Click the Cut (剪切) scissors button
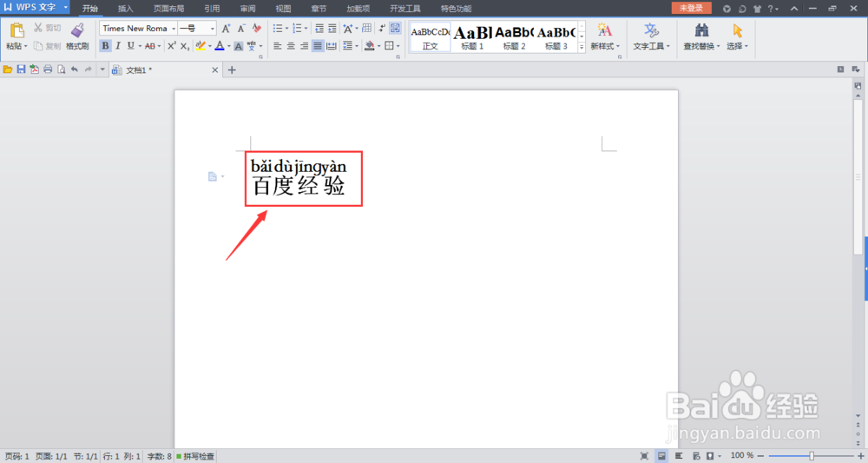Viewport: 868px width, 463px height. [x=47, y=28]
